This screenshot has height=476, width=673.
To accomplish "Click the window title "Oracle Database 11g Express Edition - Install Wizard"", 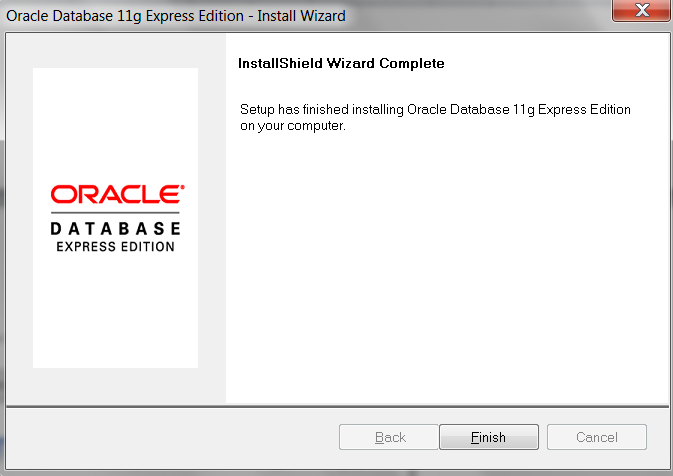I will (176, 16).
